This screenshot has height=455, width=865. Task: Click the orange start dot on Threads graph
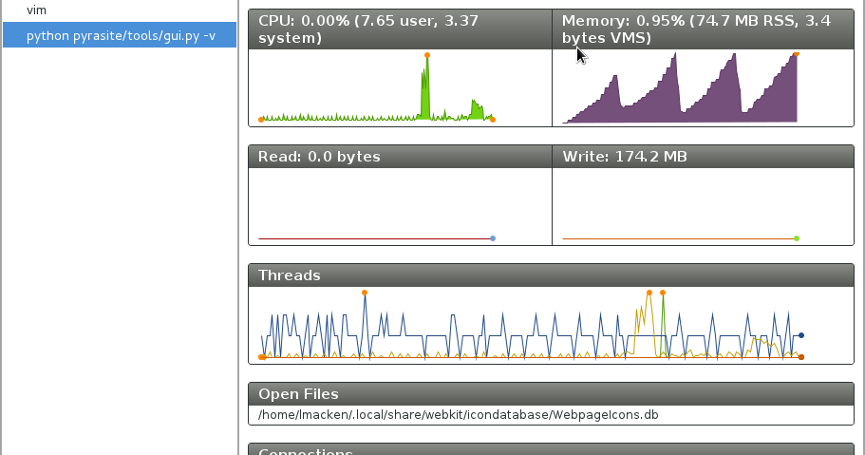(262, 357)
